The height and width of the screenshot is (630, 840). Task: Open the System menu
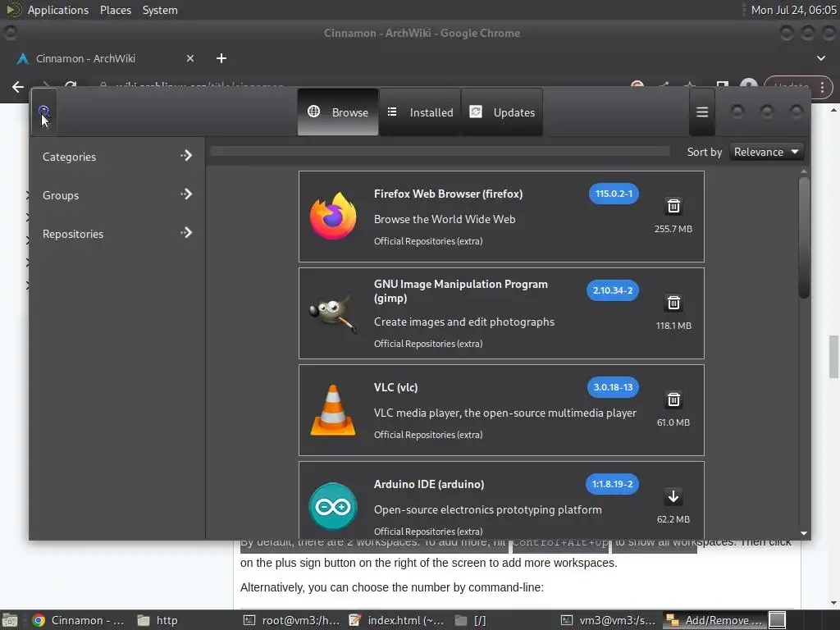pyautogui.click(x=160, y=10)
